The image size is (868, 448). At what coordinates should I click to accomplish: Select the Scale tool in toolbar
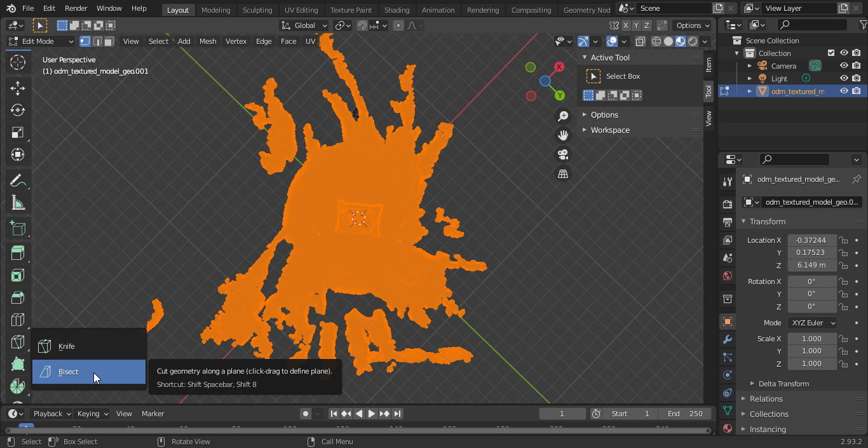click(x=18, y=132)
